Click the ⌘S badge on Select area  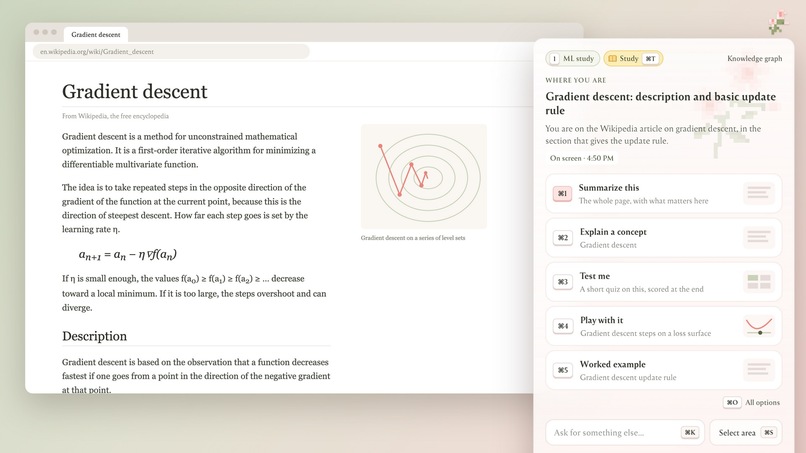768,432
